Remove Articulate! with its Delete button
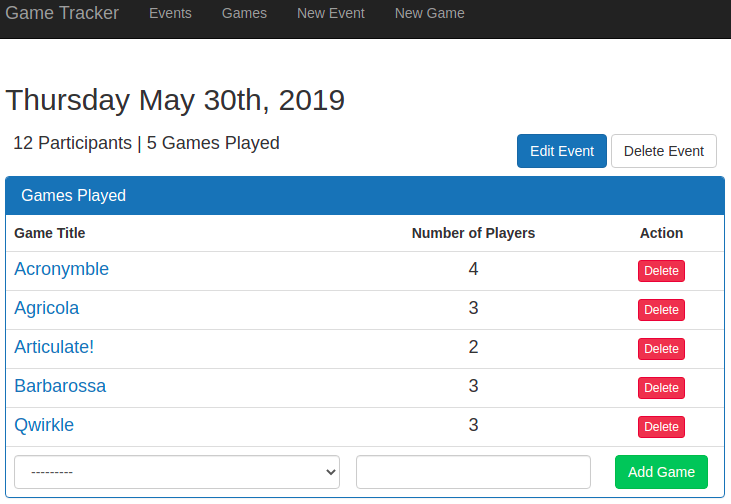The height and width of the screenshot is (504, 731). (661, 349)
